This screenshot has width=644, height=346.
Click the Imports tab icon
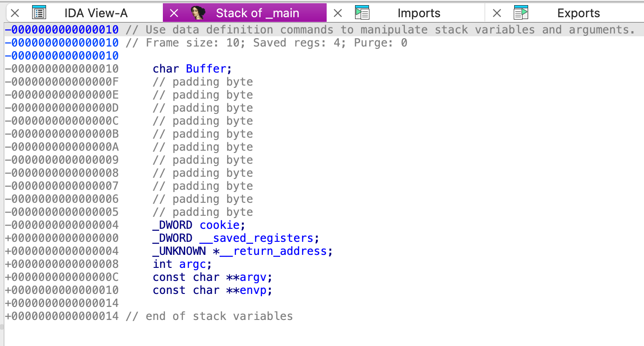362,13
